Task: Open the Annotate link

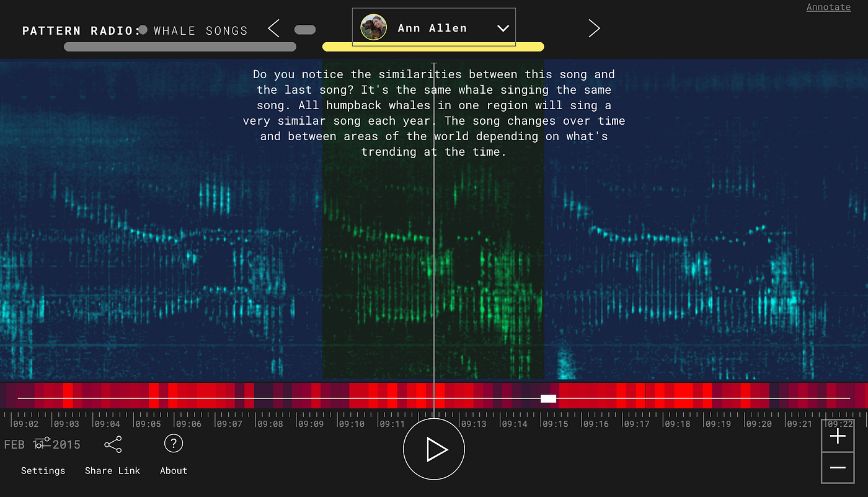Action: tap(828, 7)
